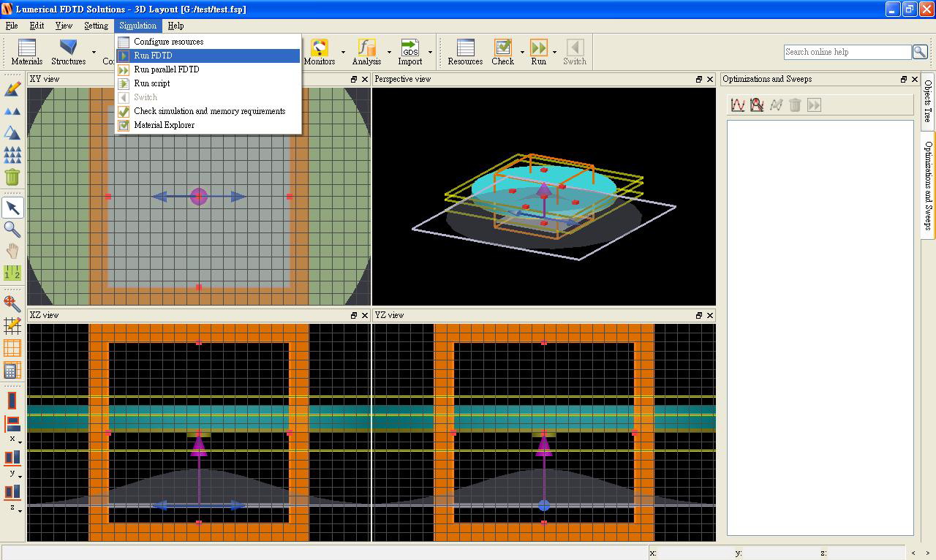Click the calculator icon in left toolbar
The image size is (936, 560).
click(12, 370)
